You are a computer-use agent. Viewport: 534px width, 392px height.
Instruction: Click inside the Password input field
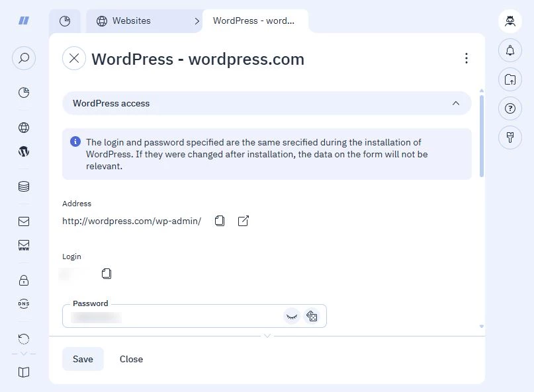click(x=195, y=316)
